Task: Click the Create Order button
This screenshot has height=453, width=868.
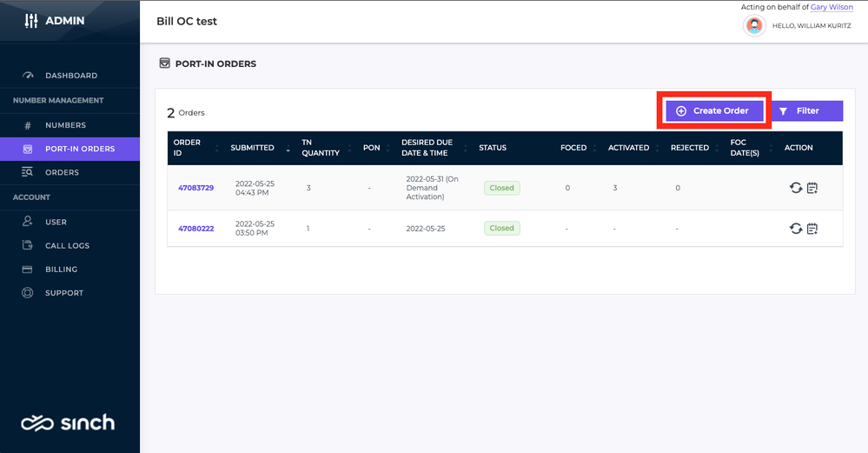Action: coord(714,110)
